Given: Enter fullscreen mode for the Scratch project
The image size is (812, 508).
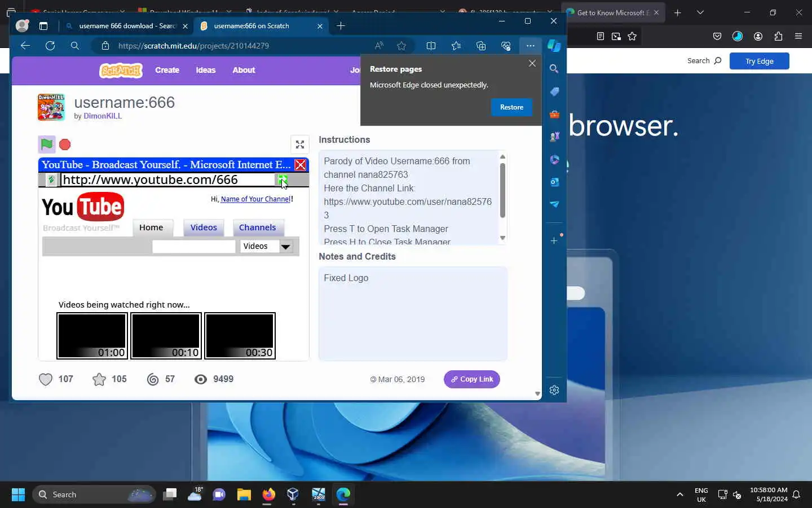Looking at the screenshot, I should [x=300, y=144].
